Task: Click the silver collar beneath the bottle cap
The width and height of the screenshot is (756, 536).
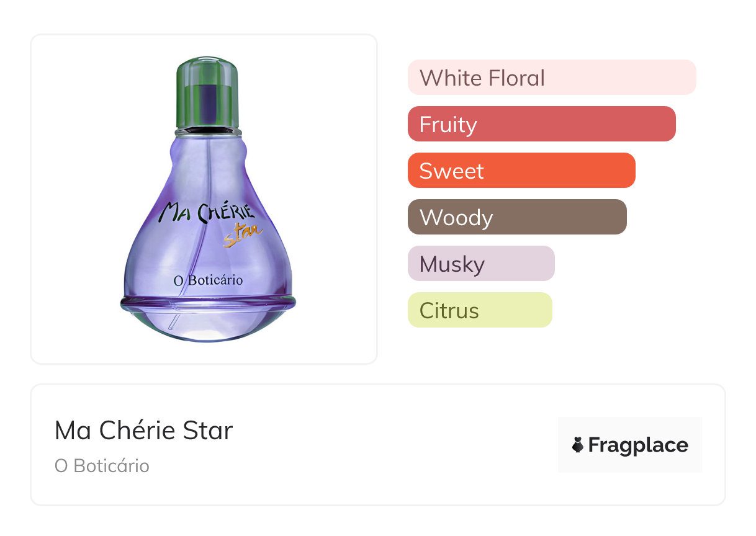Action: point(207,130)
